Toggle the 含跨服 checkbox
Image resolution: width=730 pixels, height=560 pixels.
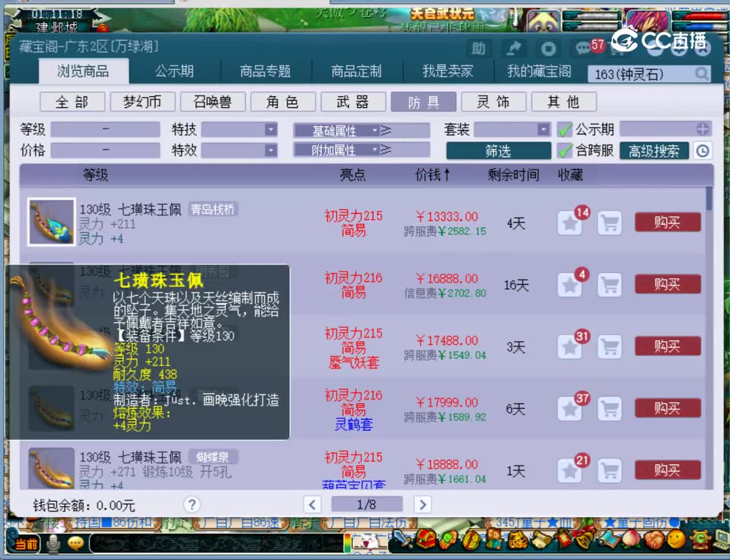[x=565, y=151]
